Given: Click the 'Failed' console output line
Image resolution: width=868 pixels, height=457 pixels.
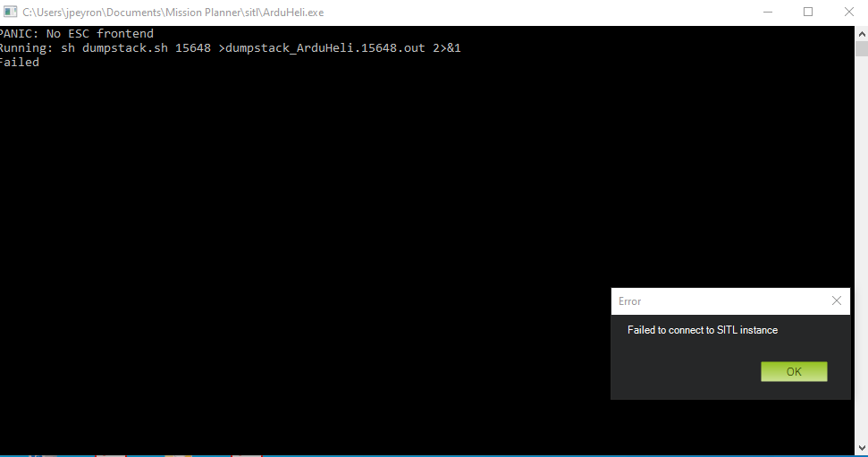Looking at the screenshot, I should click(20, 63).
